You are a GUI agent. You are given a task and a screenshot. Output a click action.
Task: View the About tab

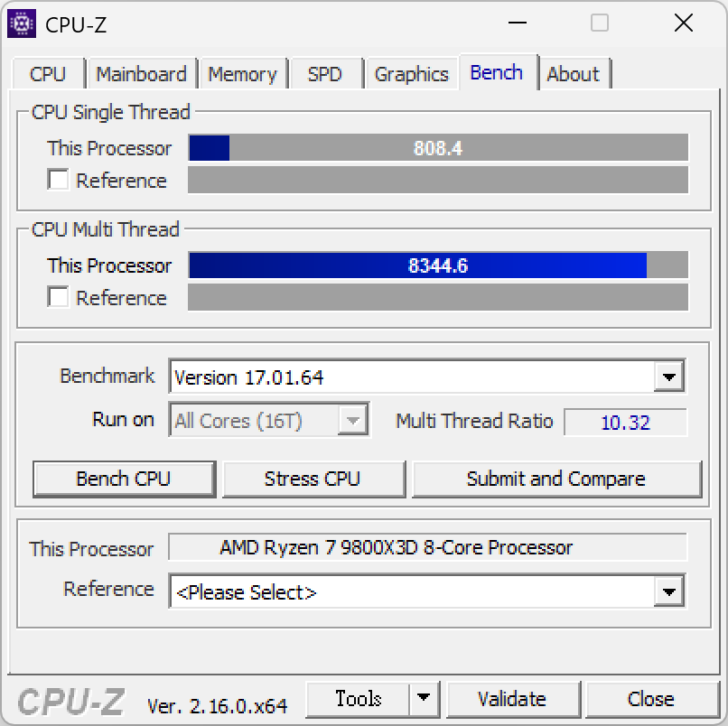[574, 74]
